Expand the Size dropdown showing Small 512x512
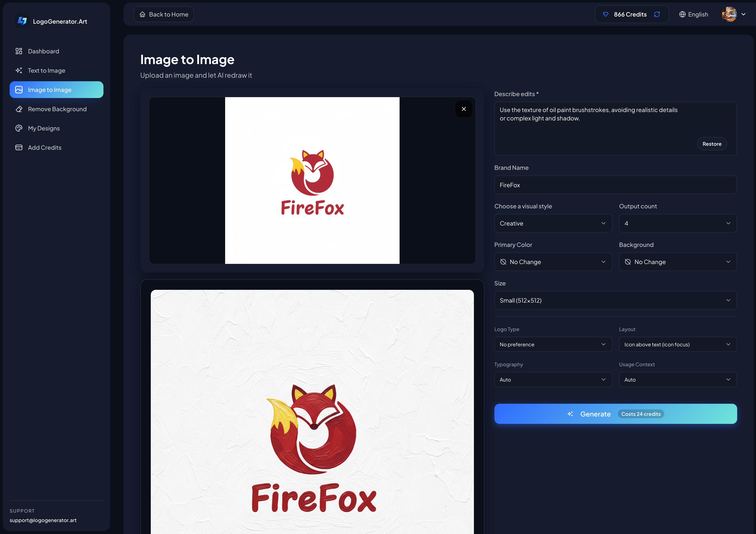 click(615, 300)
